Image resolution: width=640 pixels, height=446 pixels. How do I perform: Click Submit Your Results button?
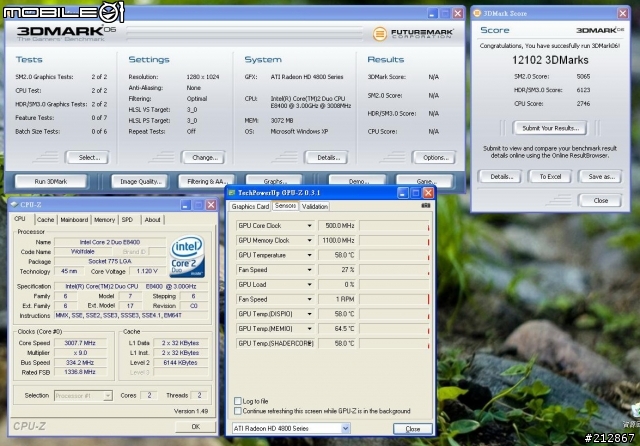click(550, 128)
